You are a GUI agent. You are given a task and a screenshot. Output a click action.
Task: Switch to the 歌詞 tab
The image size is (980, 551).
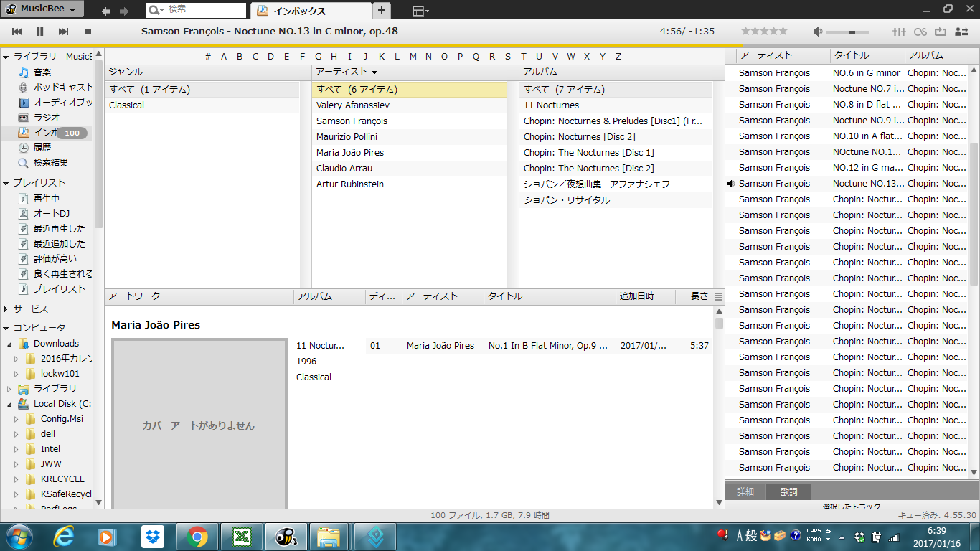[x=789, y=491]
